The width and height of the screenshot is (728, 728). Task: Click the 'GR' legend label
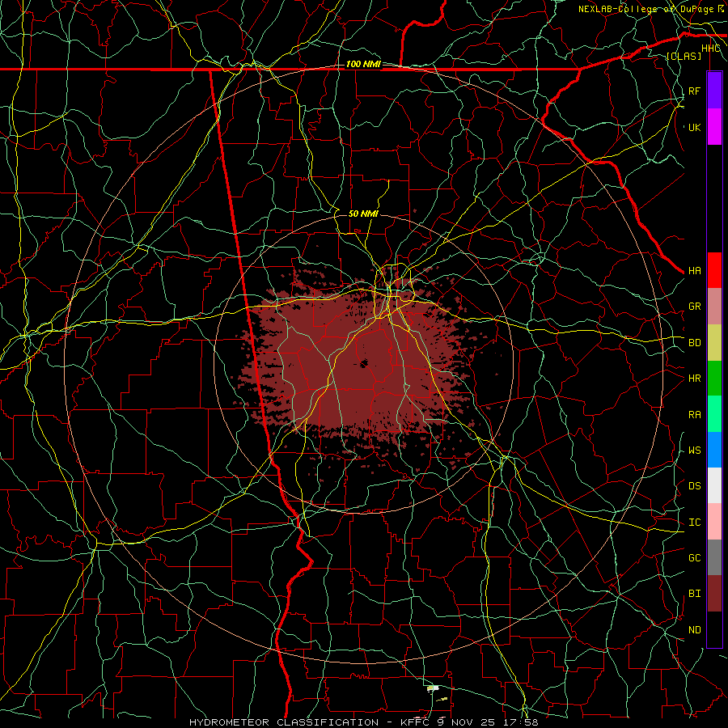[694, 306]
